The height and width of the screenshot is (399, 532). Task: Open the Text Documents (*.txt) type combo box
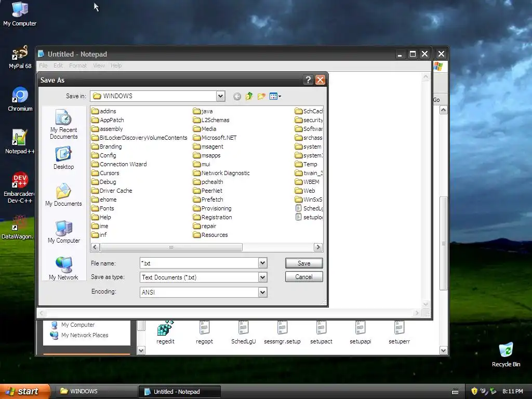click(x=204, y=277)
